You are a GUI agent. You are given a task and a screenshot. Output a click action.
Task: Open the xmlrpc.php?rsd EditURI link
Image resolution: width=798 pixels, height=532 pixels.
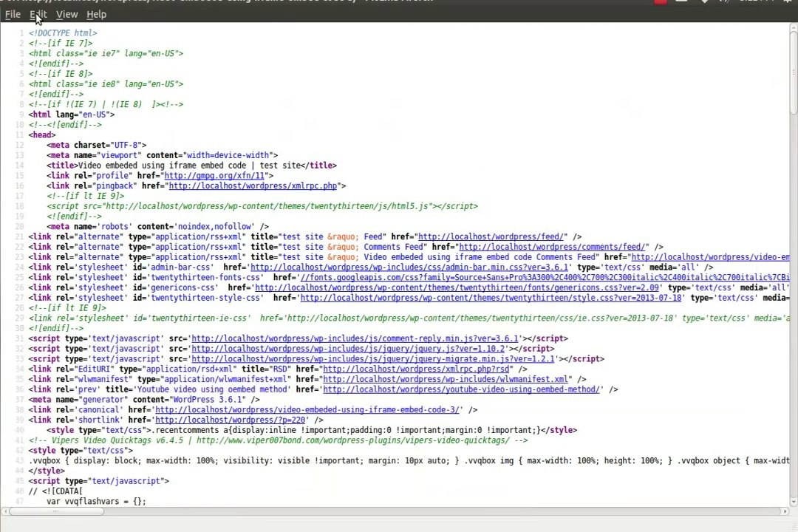click(x=416, y=369)
